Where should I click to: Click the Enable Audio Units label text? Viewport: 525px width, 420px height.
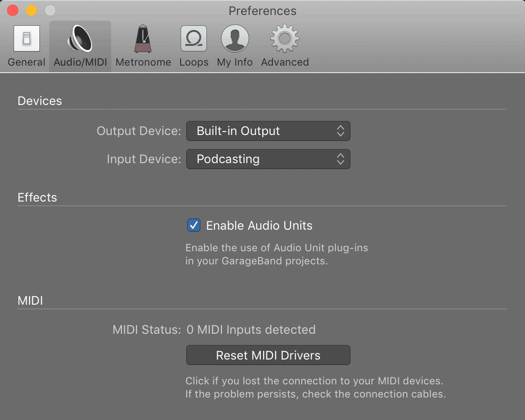click(259, 225)
